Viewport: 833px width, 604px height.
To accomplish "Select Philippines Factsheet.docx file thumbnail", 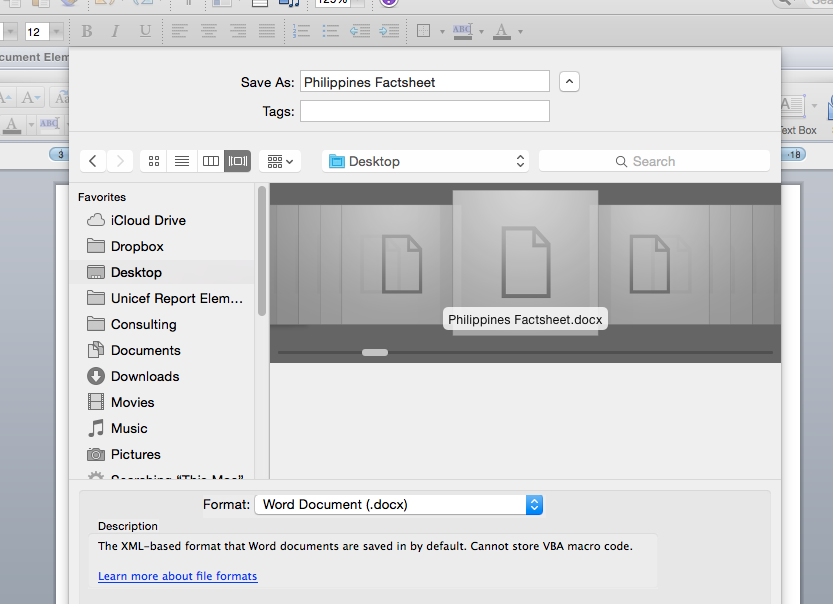I will [x=525, y=260].
